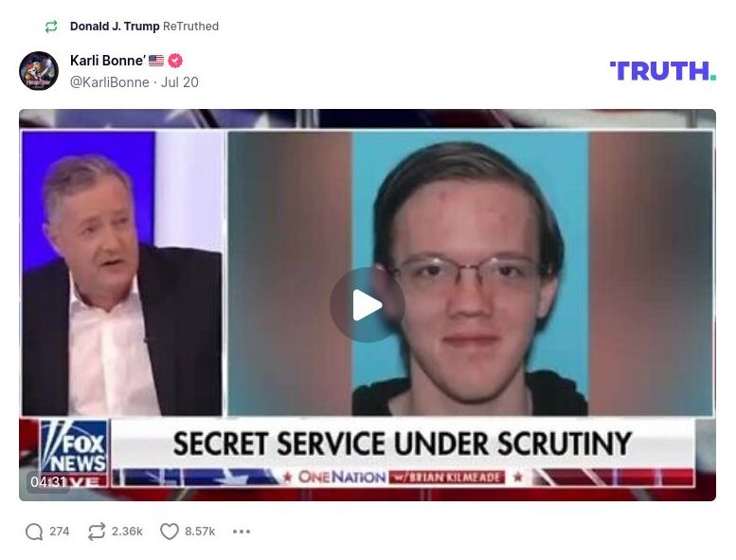This screenshot has width=736, height=560.
Task: Click the Jul 20 post date
Action: point(180,82)
